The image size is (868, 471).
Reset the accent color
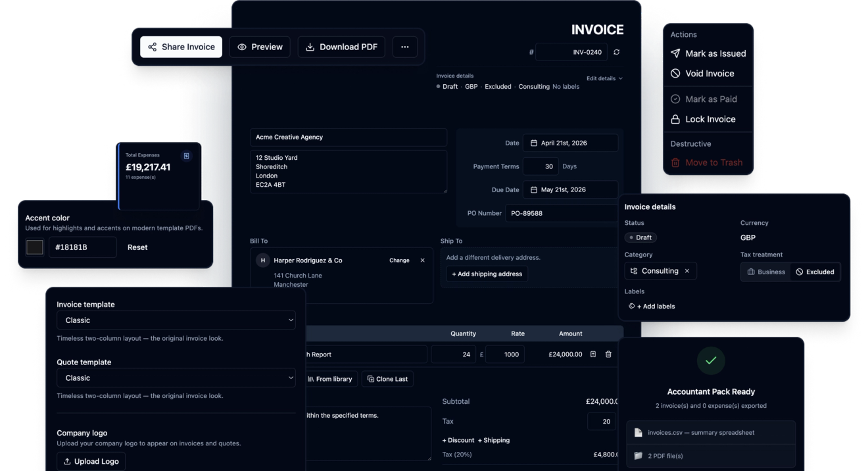[x=137, y=247]
